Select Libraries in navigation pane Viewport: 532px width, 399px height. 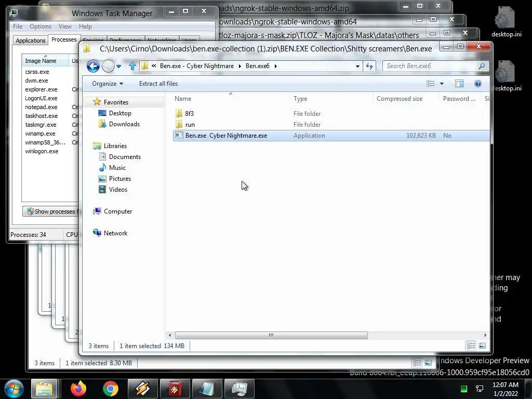[115, 145]
